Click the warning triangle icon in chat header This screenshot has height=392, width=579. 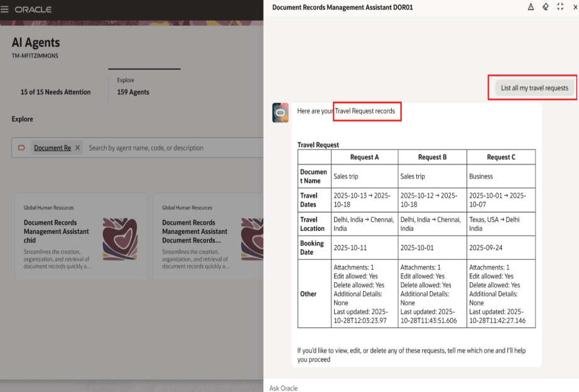click(x=531, y=7)
